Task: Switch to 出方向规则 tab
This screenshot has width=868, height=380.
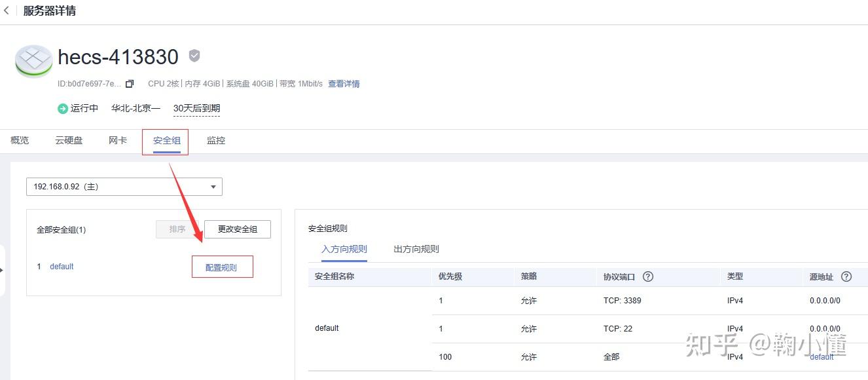Action: point(416,249)
